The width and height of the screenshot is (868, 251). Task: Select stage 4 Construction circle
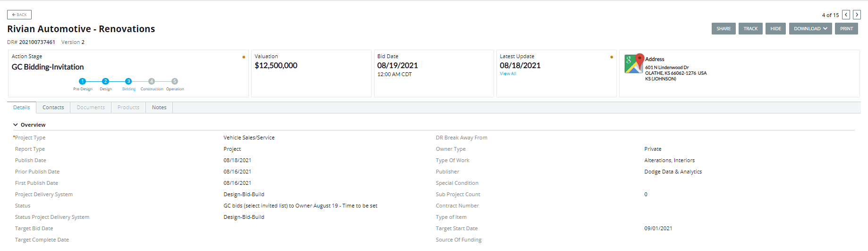152,81
